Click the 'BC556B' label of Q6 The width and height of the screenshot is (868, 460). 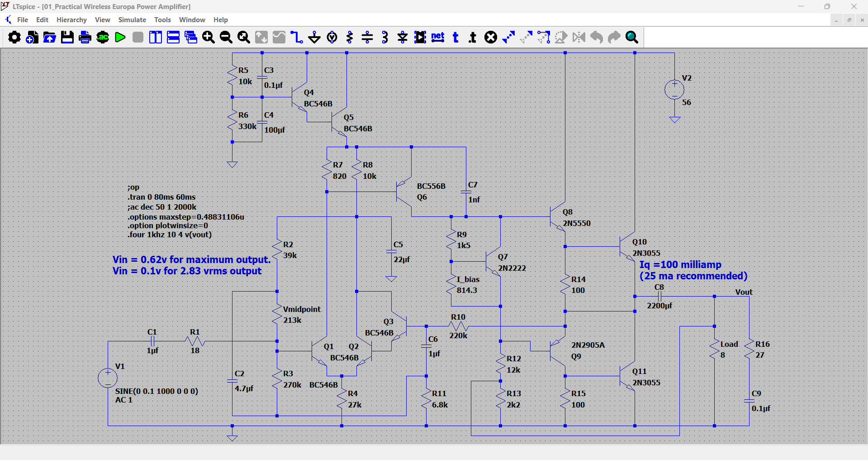coord(431,186)
